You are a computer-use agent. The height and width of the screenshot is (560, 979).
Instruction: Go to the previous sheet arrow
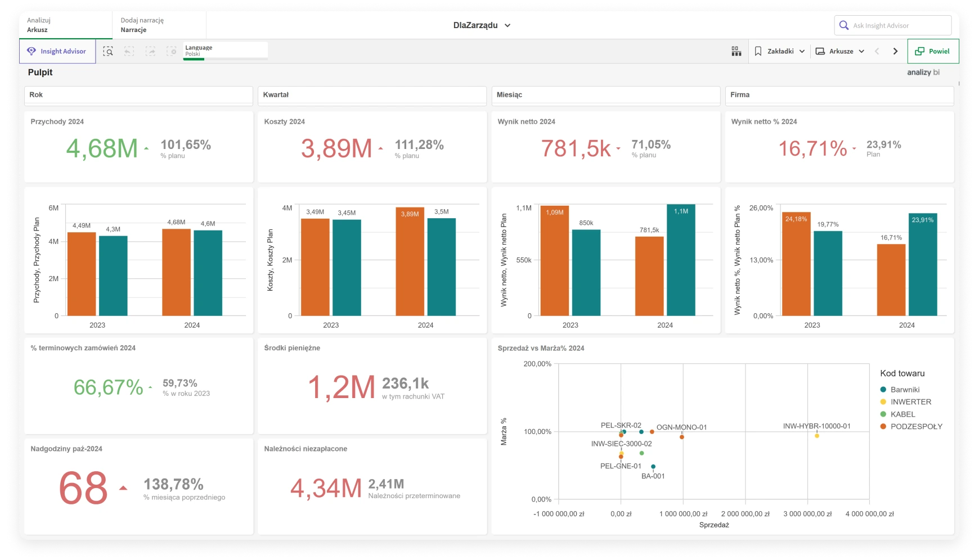pos(877,51)
